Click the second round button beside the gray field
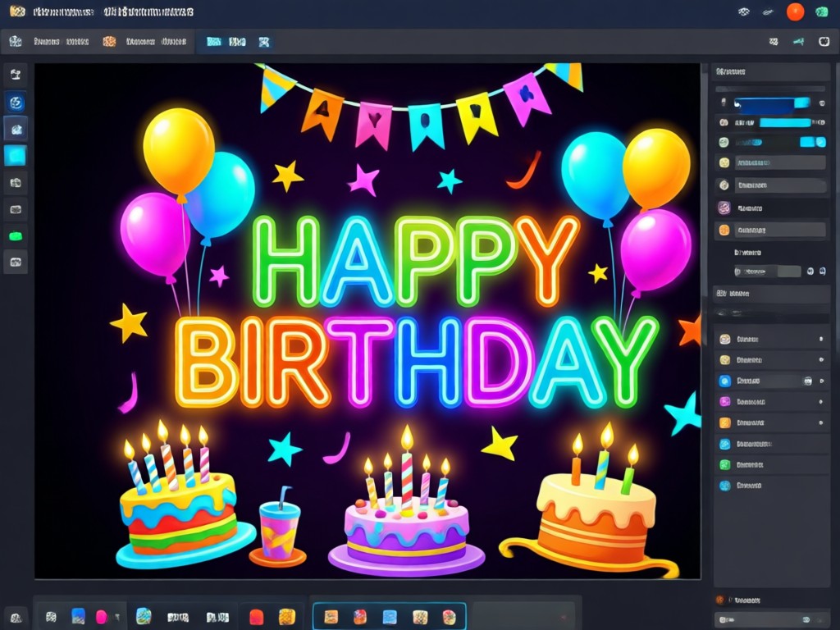Viewport: 840px width, 630px height. pos(822,272)
